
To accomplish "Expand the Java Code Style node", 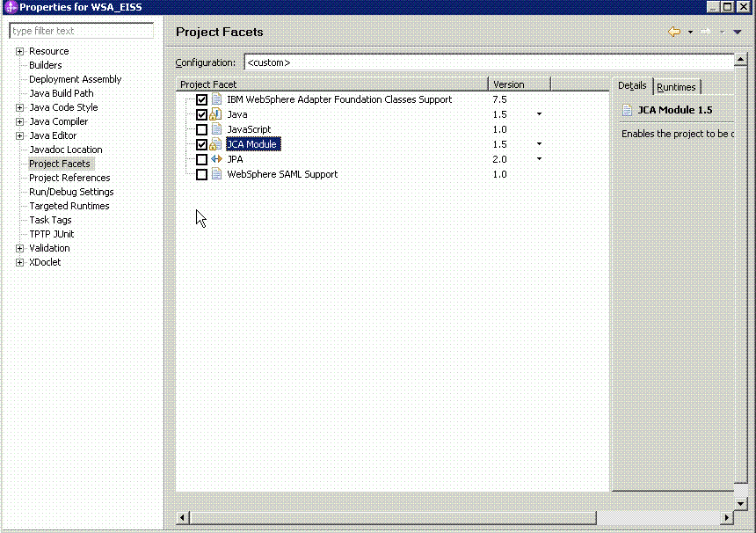I will [19, 107].
